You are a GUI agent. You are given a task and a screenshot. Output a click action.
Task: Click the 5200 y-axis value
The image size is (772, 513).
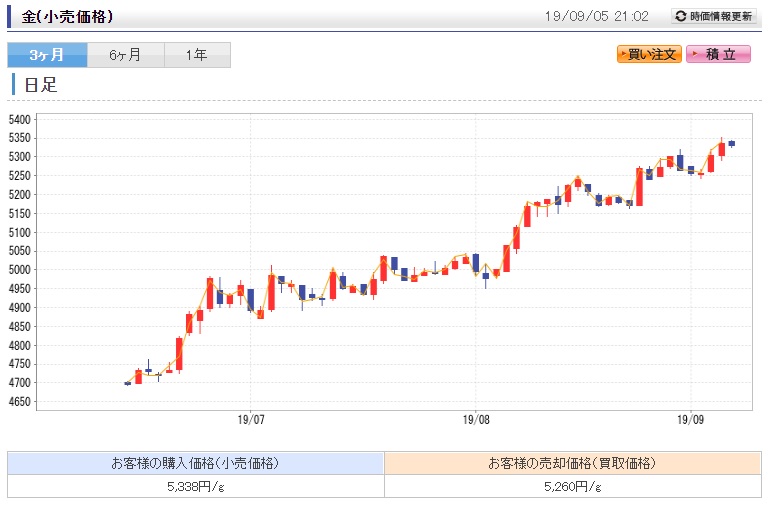tap(20, 194)
